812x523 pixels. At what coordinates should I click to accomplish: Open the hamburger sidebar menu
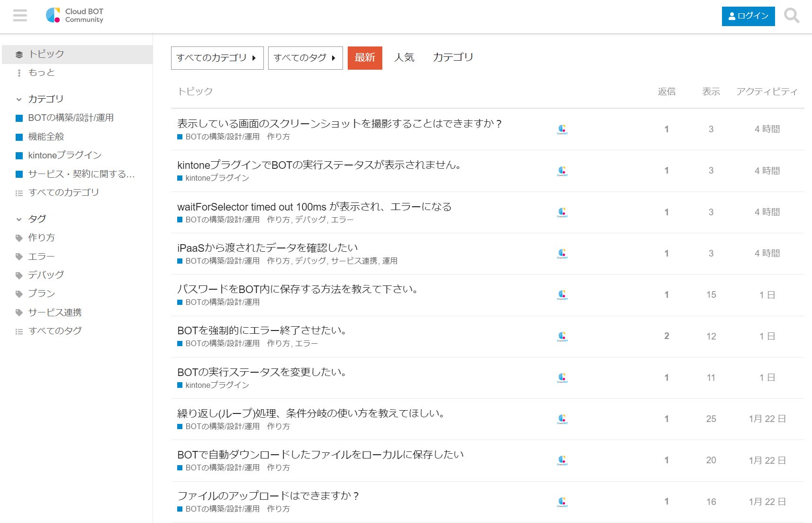coord(20,16)
